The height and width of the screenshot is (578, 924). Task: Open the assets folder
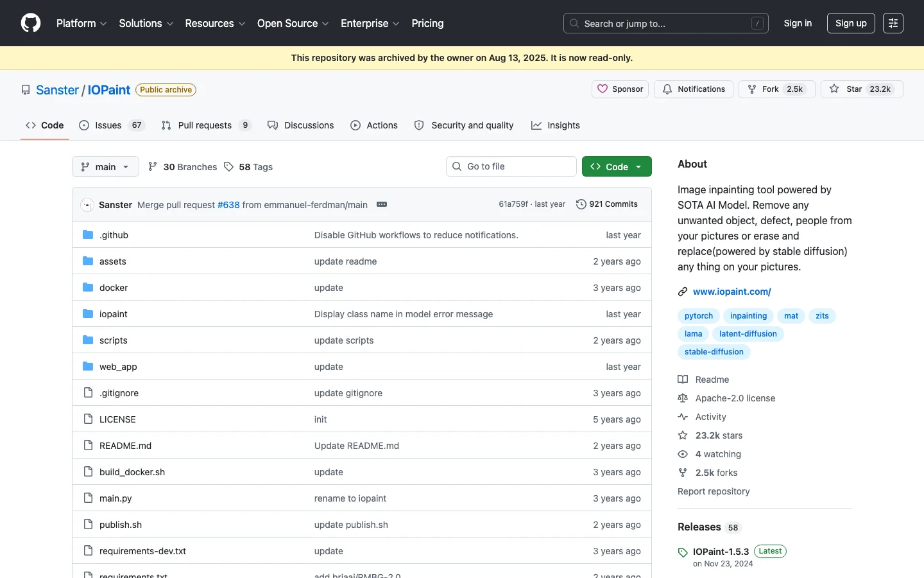click(113, 261)
